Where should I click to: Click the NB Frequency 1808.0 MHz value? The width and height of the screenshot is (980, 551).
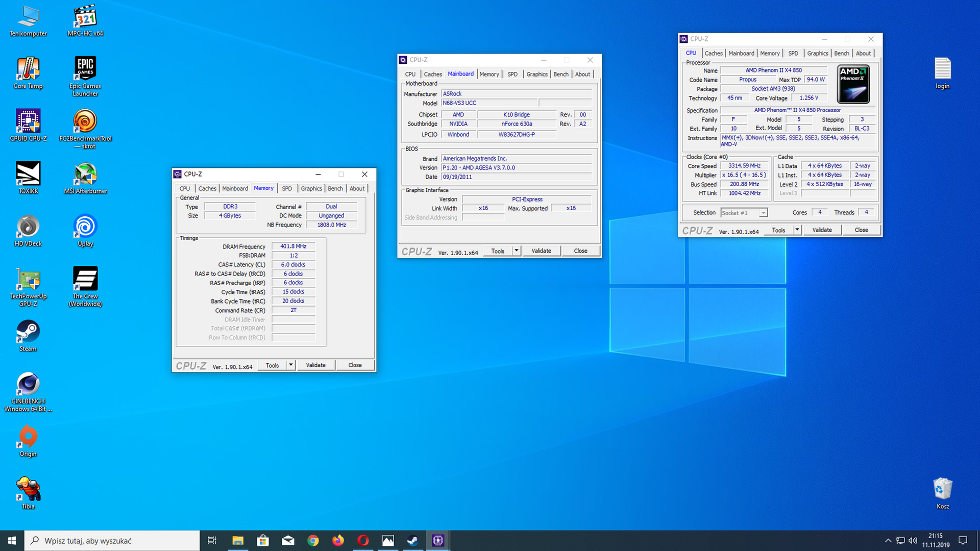coord(331,225)
